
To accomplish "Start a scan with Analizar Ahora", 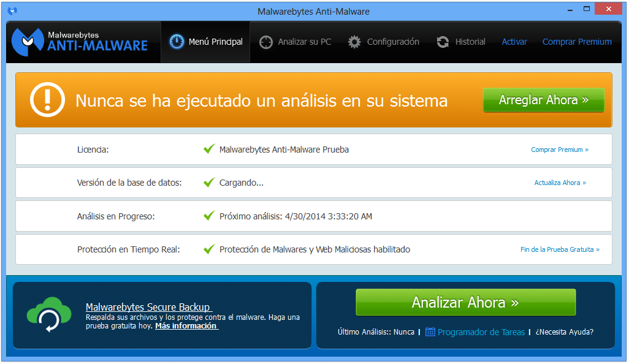I will [466, 302].
